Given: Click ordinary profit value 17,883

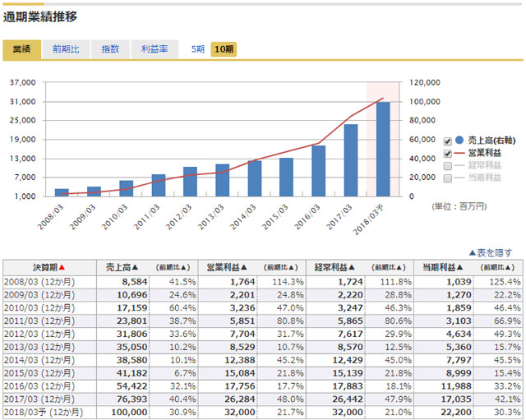Looking at the screenshot, I should coord(348,386).
